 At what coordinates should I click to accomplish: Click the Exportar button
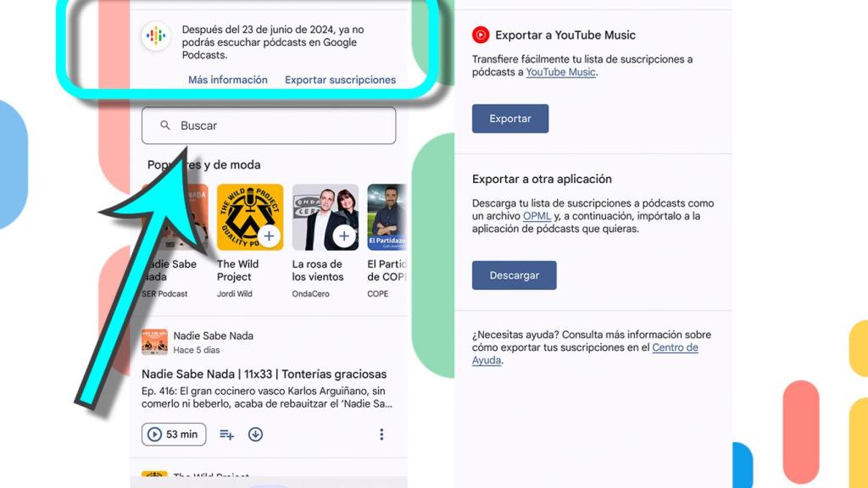(510, 119)
